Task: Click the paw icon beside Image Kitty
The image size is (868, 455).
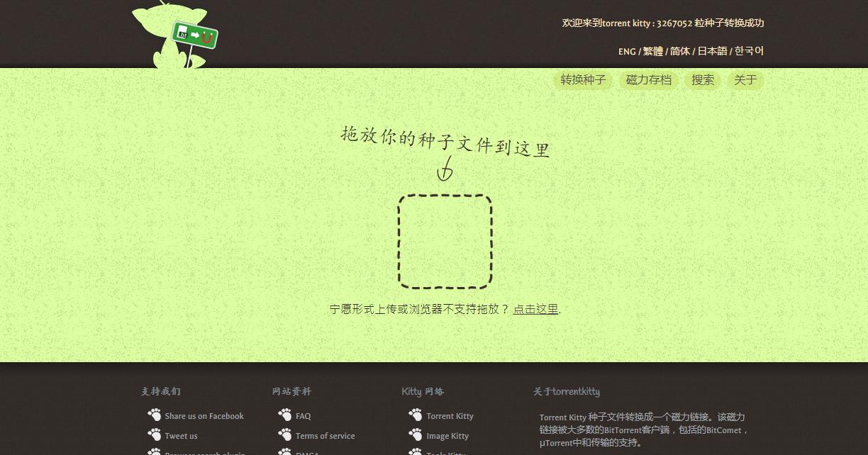Action: pyautogui.click(x=416, y=435)
